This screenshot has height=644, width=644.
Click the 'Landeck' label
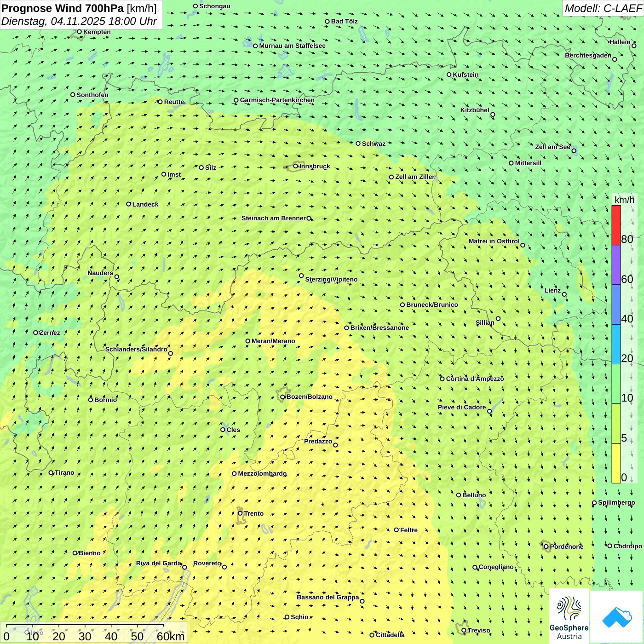145,204
